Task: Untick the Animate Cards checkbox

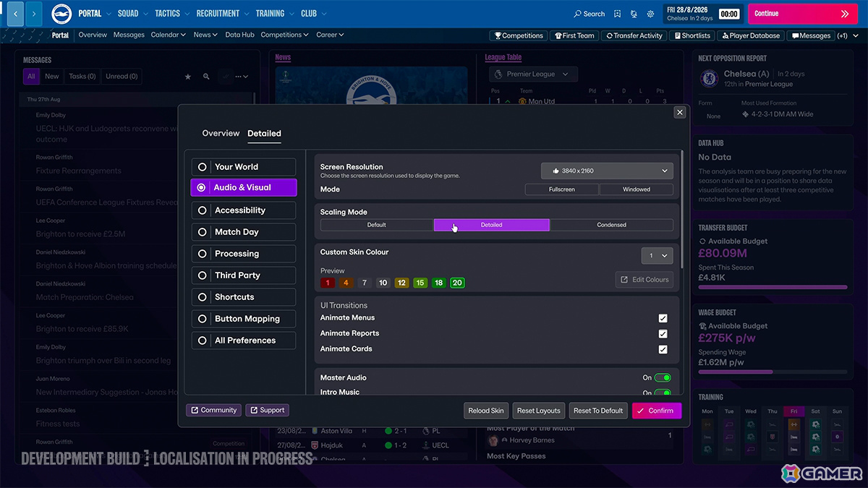Action: point(663,349)
